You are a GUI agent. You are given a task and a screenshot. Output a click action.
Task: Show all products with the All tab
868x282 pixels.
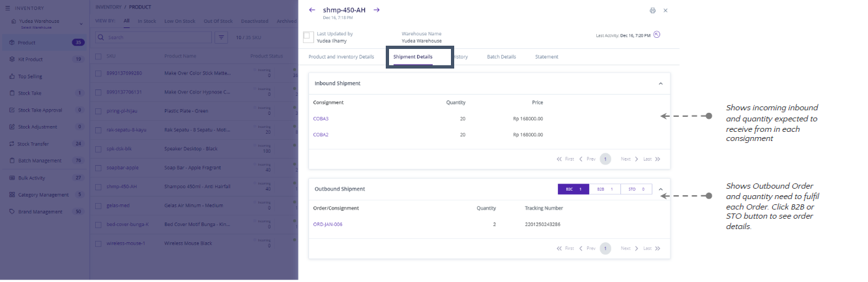[x=126, y=21]
